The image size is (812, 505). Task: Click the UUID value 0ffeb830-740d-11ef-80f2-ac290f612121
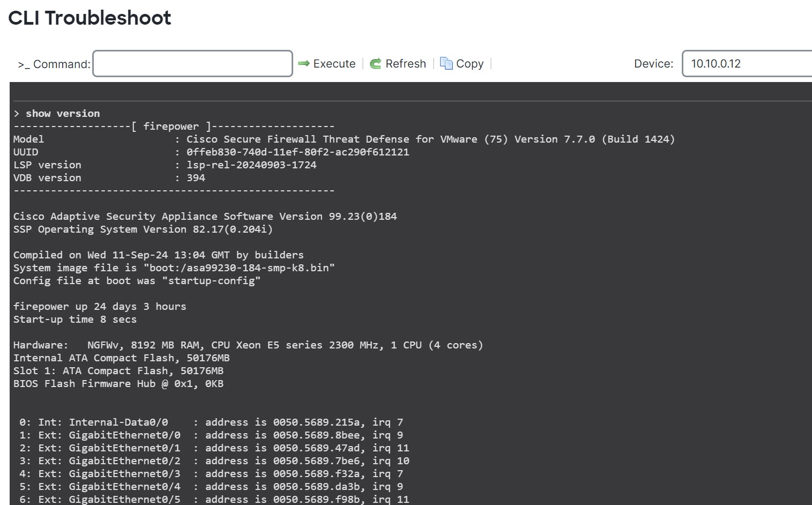pyautogui.click(x=297, y=152)
